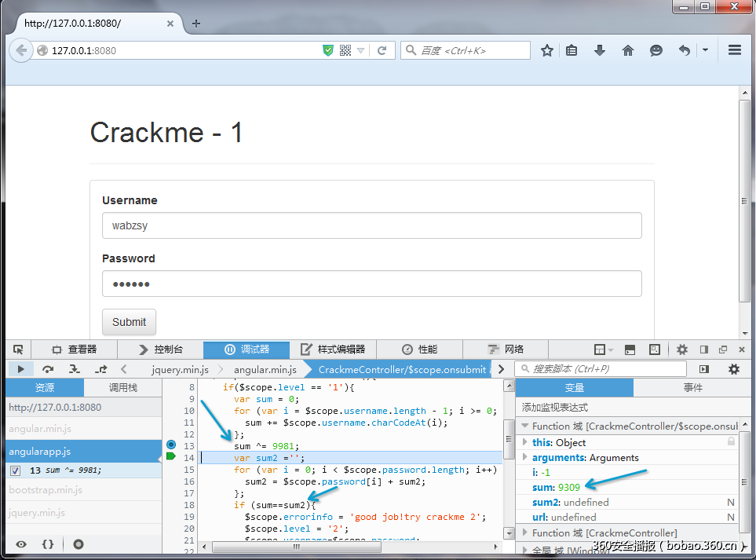Screen dimensions: 756x560
Task: Click the home page icon
Action: click(628, 50)
